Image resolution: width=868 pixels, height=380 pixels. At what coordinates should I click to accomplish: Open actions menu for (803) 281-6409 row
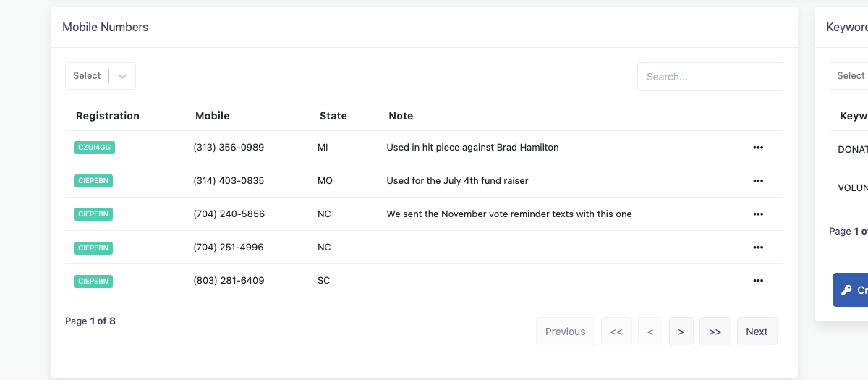tap(758, 281)
